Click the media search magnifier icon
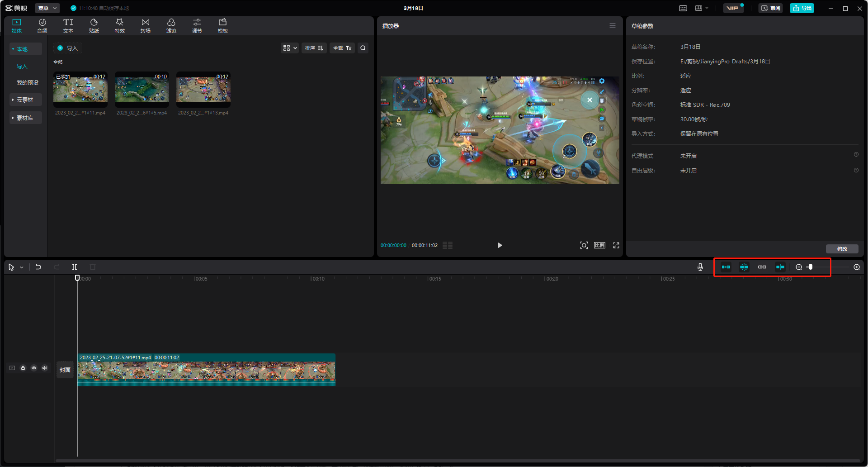This screenshot has height=467, width=868. pyautogui.click(x=363, y=48)
